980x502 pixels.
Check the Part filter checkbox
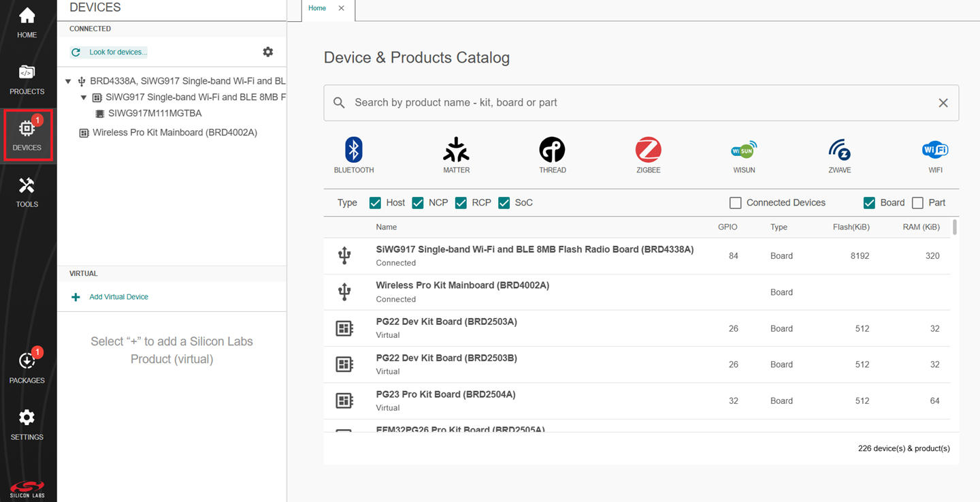(917, 203)
